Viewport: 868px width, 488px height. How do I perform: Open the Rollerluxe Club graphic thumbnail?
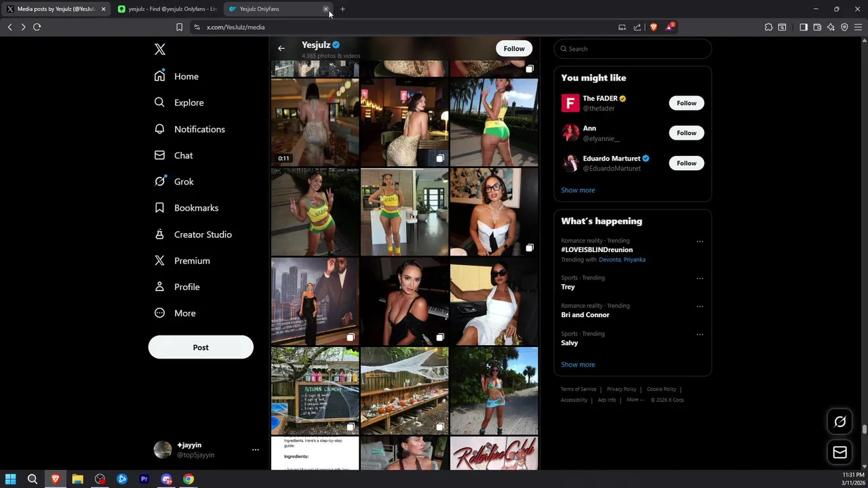[494, 453]
